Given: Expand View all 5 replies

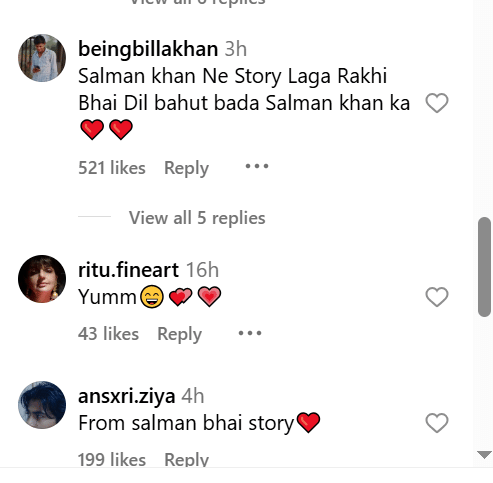Looking at the screenshot, I should coord(197,218).
